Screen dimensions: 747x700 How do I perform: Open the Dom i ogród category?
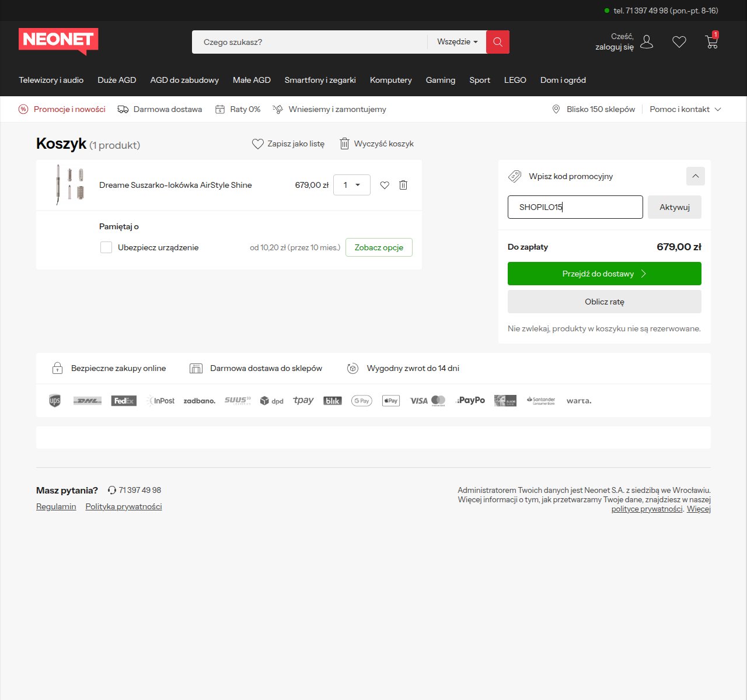(x=563, y=80)
